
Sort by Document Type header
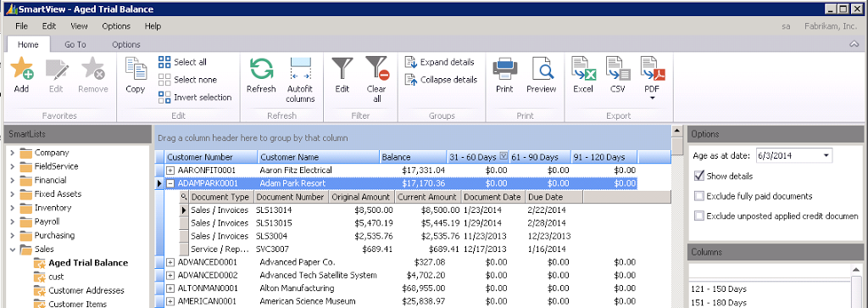coord(221,197)
